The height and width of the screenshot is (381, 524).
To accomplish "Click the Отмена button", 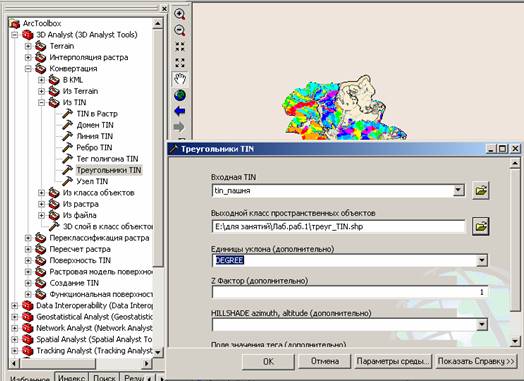I will pyautogui.click(x=325, y=361).
